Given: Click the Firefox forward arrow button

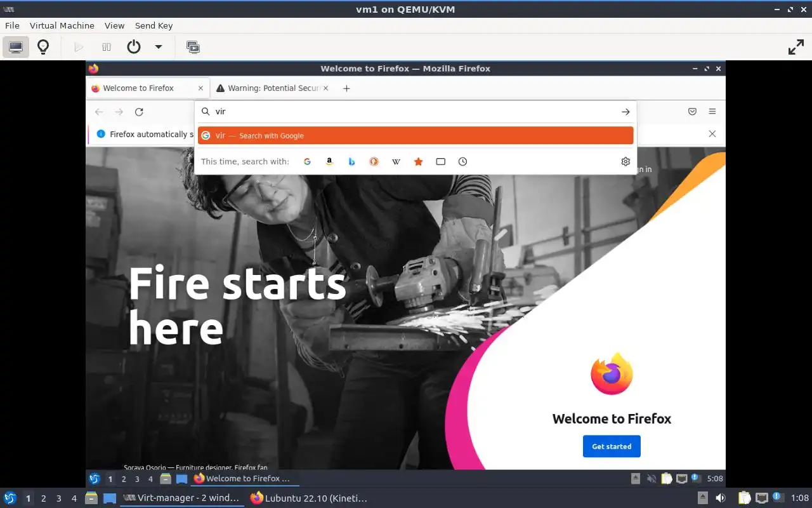Looking at the screenshot, I should [119, 112].
